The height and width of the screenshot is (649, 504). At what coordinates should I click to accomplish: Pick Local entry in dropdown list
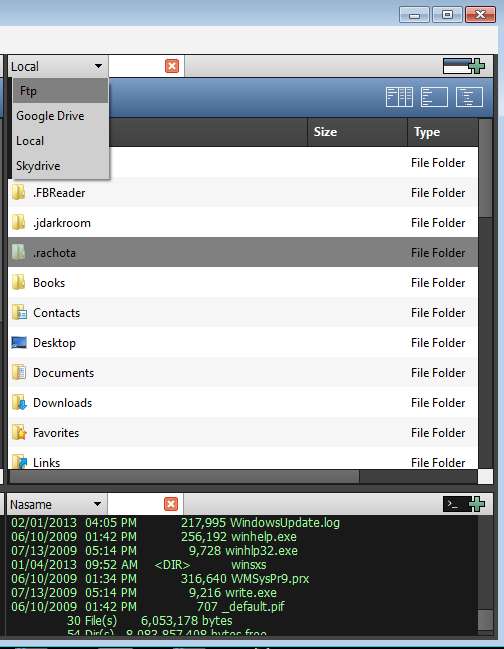(x=60, y=141)
